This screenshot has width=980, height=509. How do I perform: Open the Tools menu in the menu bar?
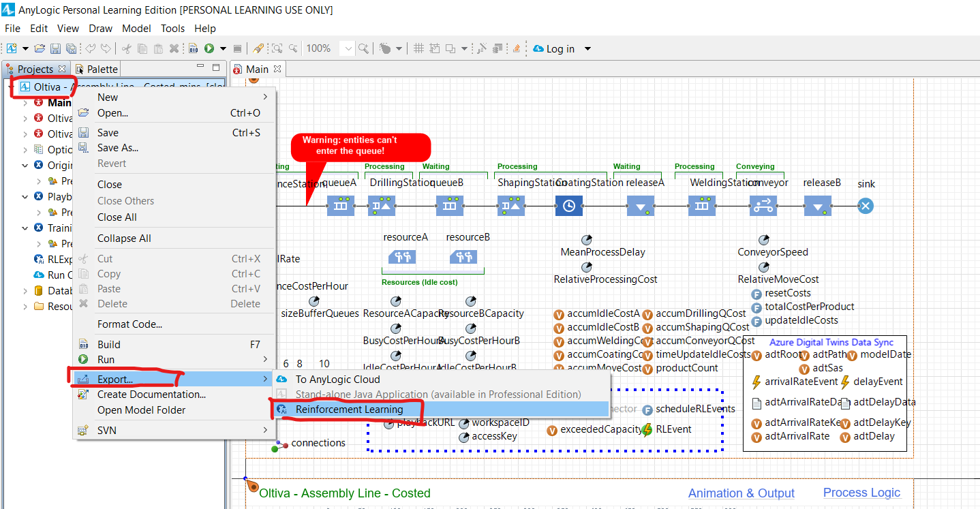pyautogui.click(x=173, y=29)
